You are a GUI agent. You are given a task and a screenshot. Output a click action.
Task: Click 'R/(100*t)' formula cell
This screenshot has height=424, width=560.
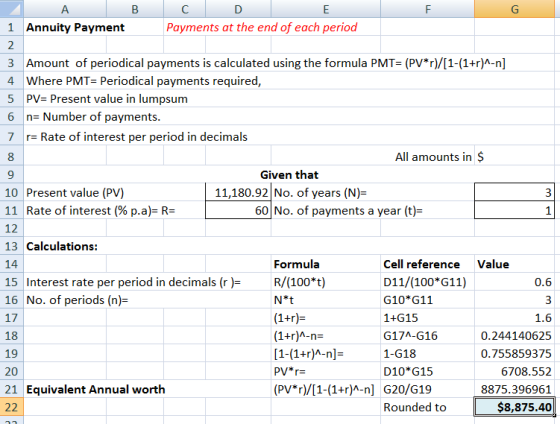(300, 282)
